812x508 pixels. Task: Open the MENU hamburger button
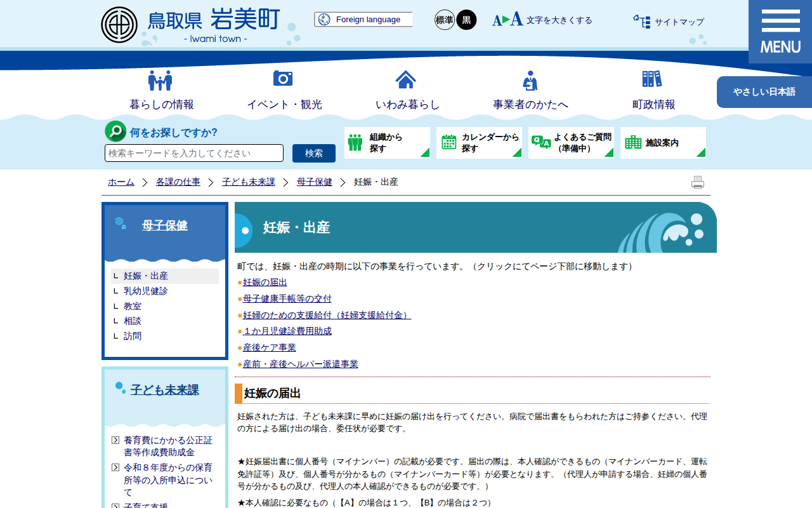(780, 32)
